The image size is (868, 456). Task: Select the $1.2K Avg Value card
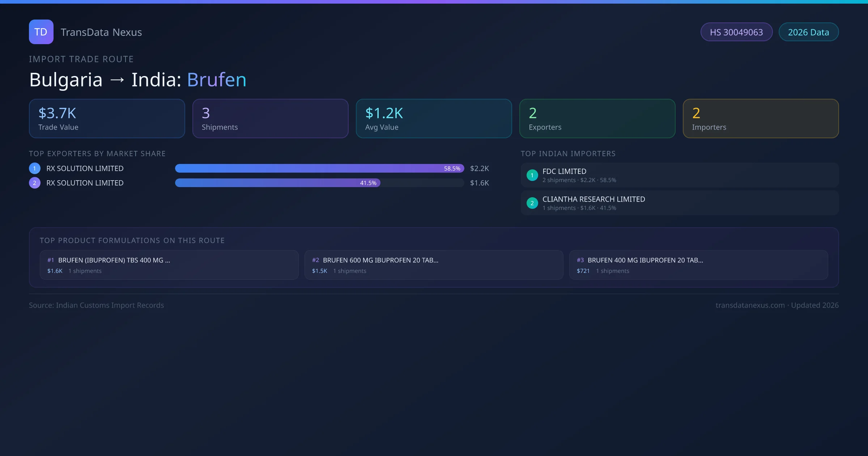pyautogui.click(x=434, y=118)
